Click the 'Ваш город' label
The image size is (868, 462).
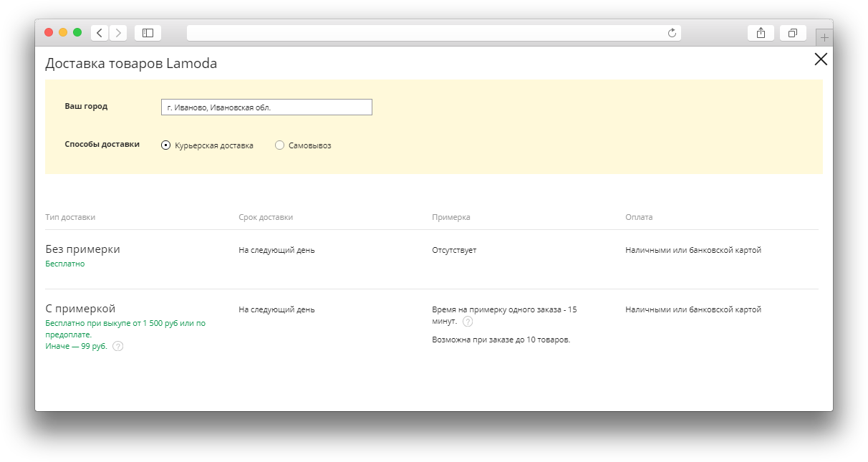[86, 106]
